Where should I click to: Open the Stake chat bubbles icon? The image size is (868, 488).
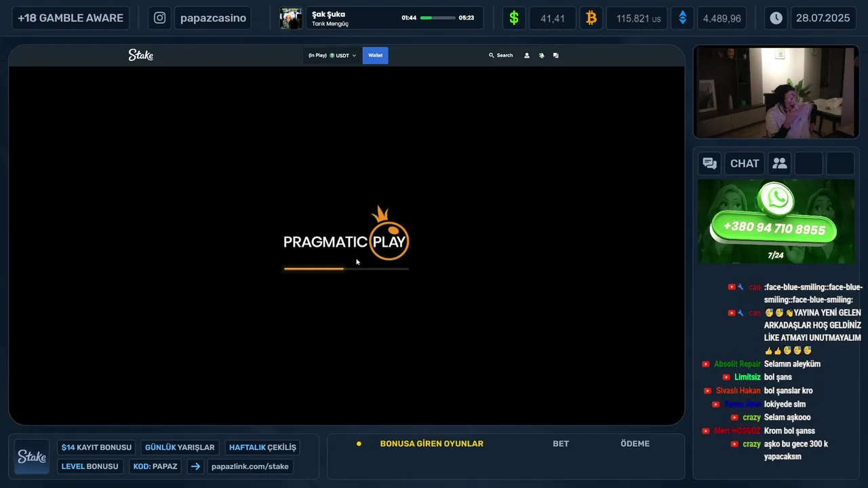(x=556, y=56)
